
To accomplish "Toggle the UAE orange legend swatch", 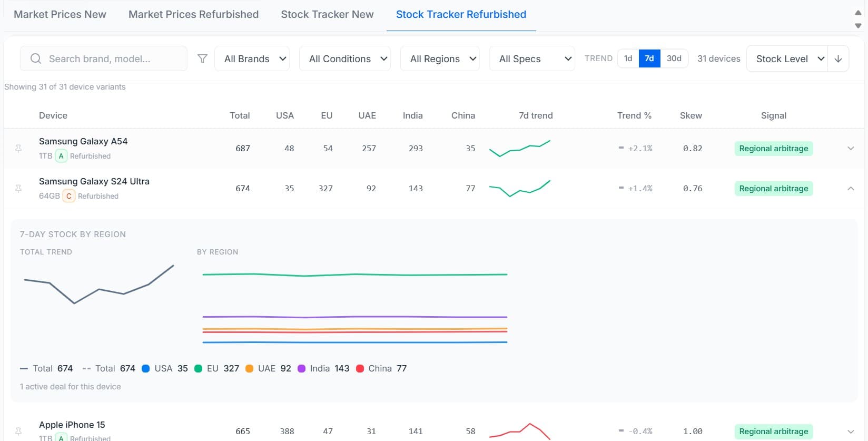I will [250, 369].
